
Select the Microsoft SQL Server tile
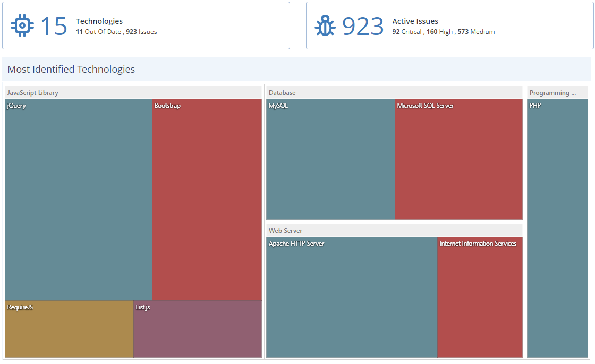tap(458, 159)
